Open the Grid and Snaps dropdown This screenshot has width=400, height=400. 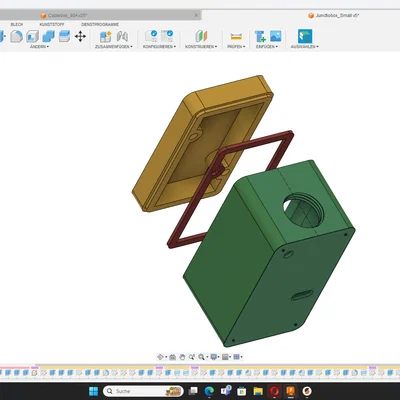[x=226, y=357]
